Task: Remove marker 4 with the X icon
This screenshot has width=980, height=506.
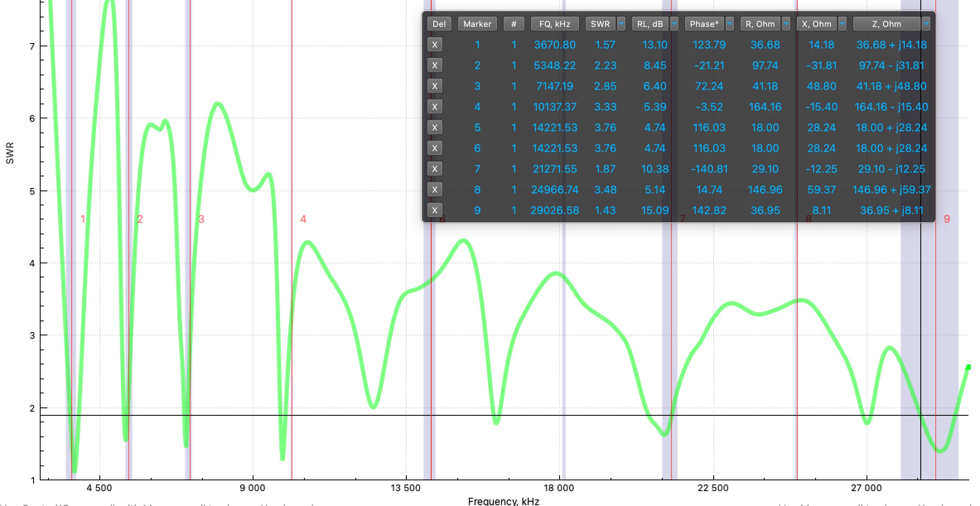Action: pyautogui.click(x=435, y=107)
